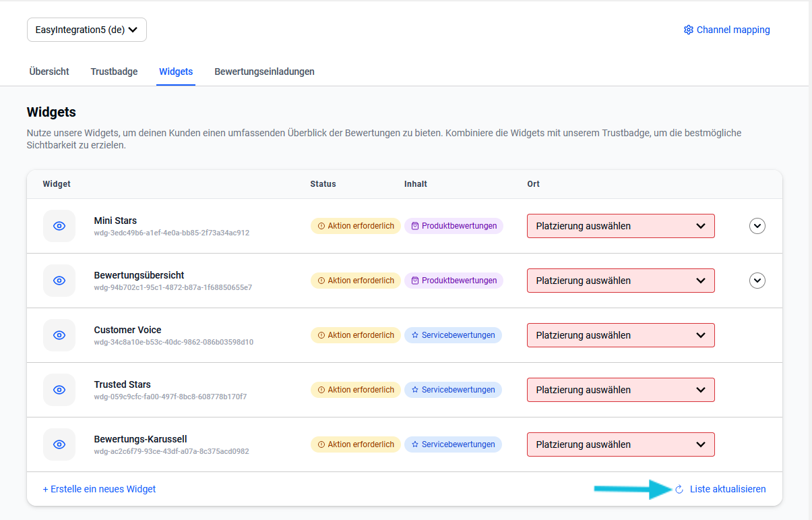Viewport: 812px width, 520px height.
Task: Toggle preview eye for Customer Voice widget
Action: click(59, 335)
